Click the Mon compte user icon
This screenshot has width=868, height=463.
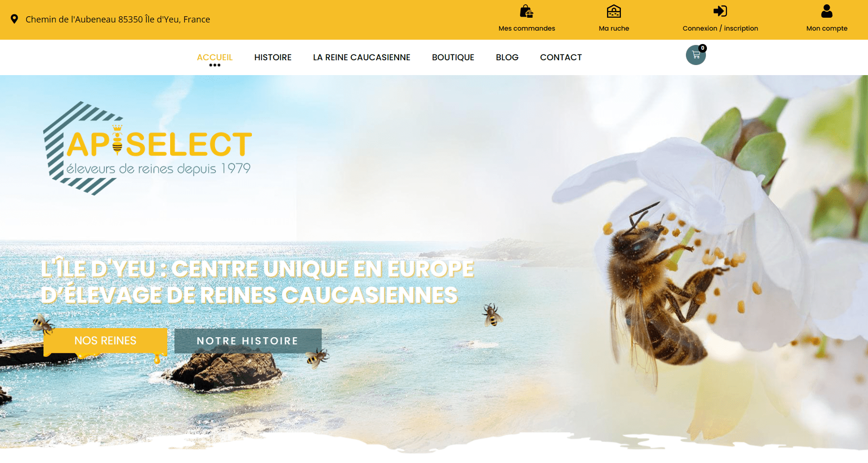(827, 11)
